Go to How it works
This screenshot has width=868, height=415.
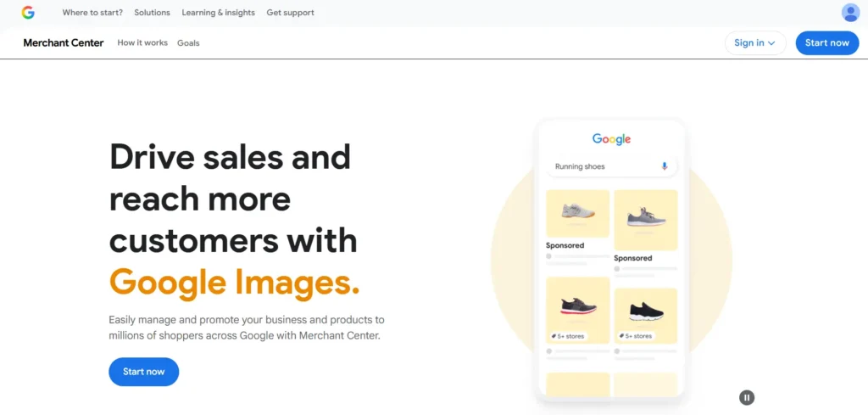tap(142, 42)
